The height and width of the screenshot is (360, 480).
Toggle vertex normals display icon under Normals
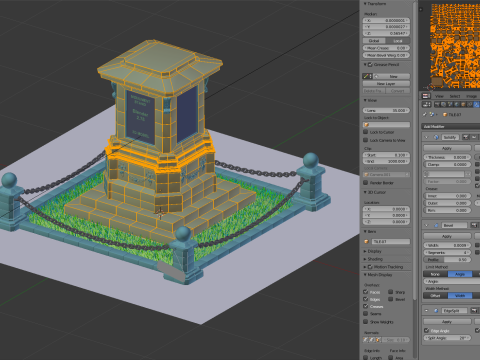(366, 340)
